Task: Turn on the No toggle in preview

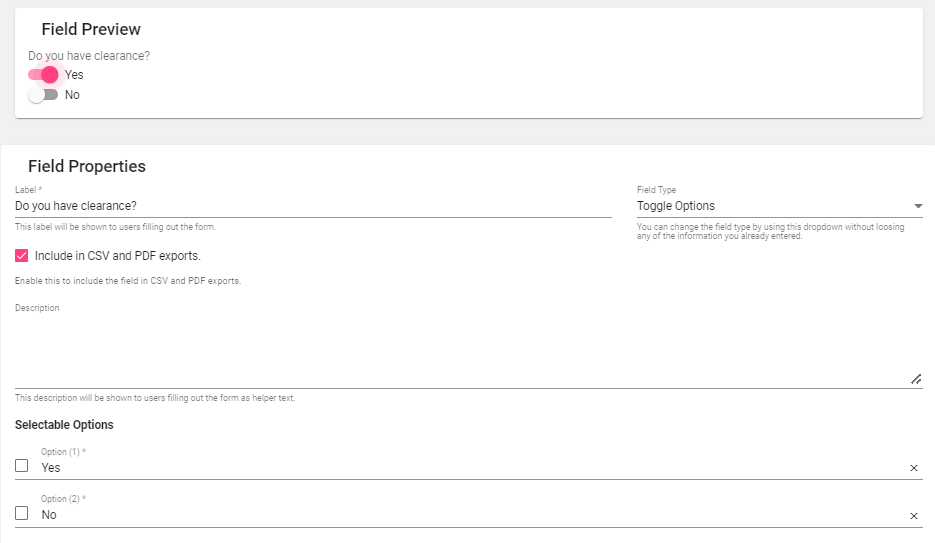Action: tap(44, 95)
